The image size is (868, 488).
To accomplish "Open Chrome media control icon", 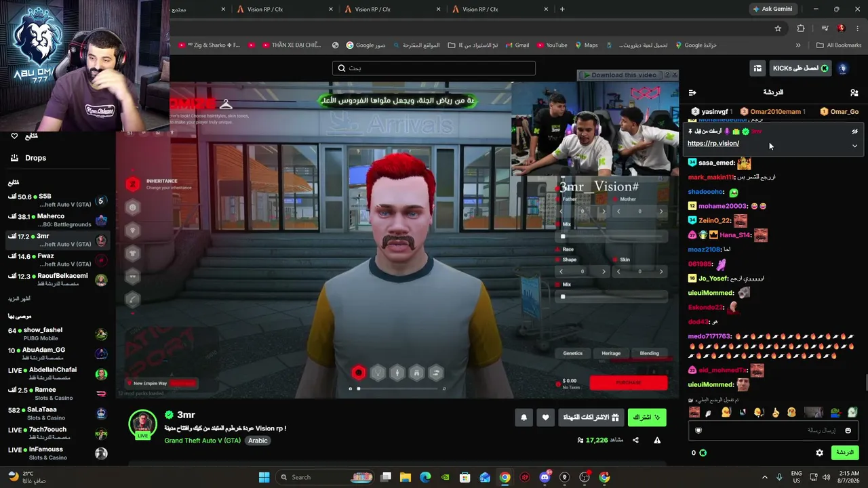I will click(x=825, y=28).
